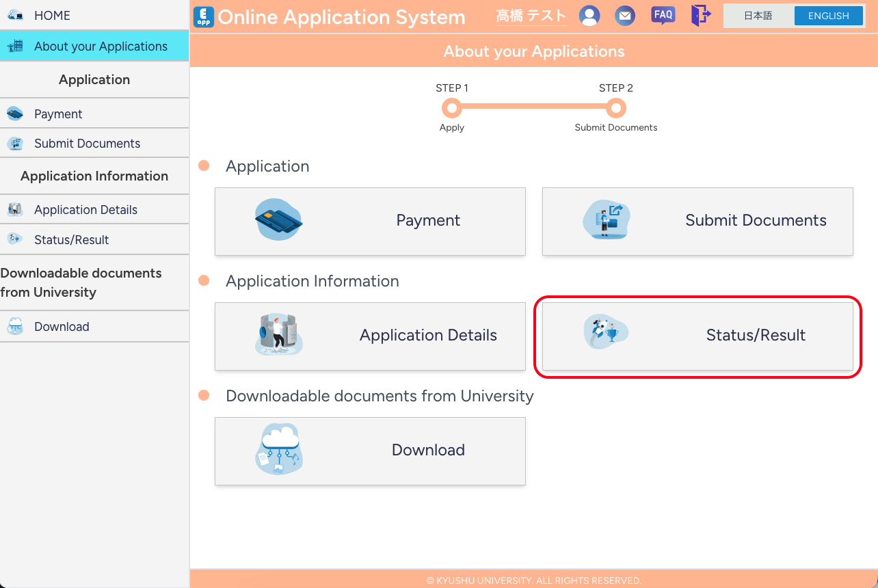This screenshot has width=878, height=588.
Task: Click the account profile icon
Action: coord(589,15)
